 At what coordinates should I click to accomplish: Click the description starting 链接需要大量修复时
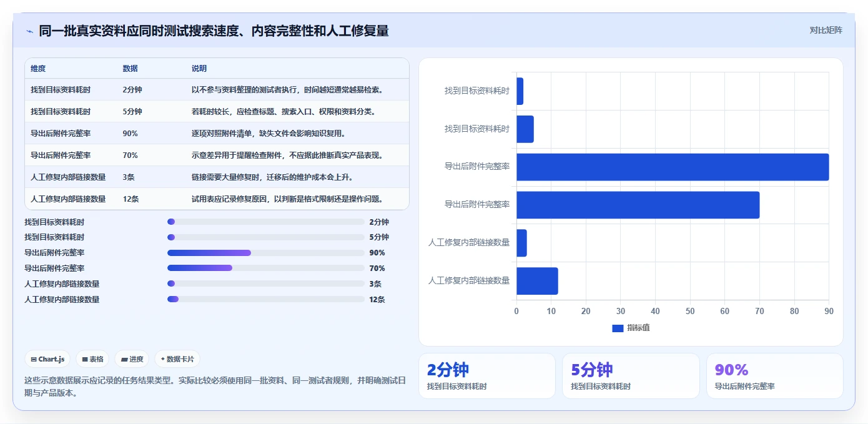272,177
